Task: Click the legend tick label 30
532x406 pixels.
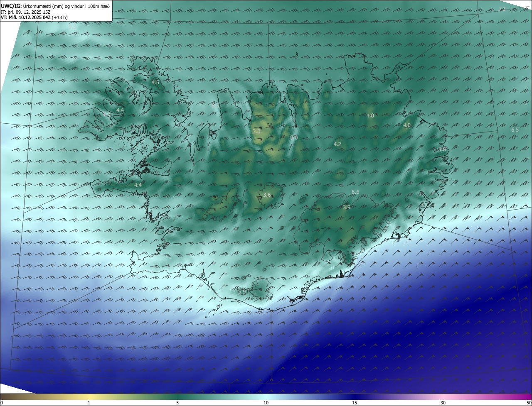Action: 443,403
